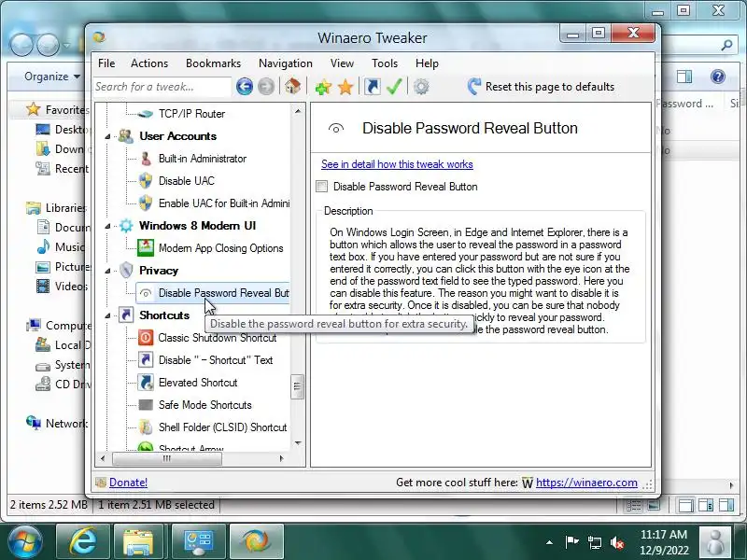Collapse the Shortcuts tree node
Screen dimensions: 747x560
click(x=107, y=315)
